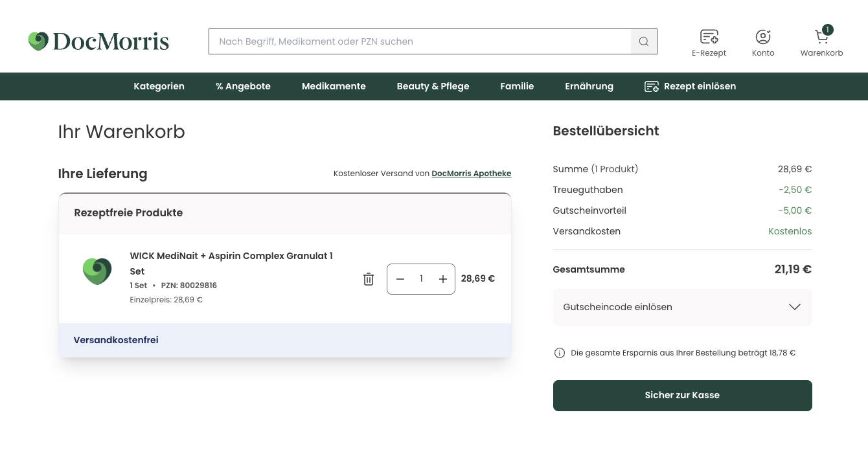The height and width of the screenshot is (452, 868).
Task: Open the Kategorien menu
Action: 159,86
